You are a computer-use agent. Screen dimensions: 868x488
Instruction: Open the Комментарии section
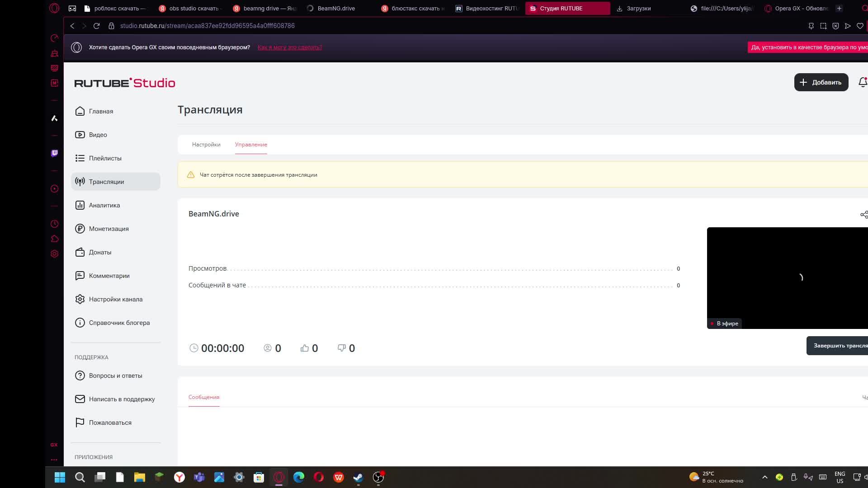point(109,276)
